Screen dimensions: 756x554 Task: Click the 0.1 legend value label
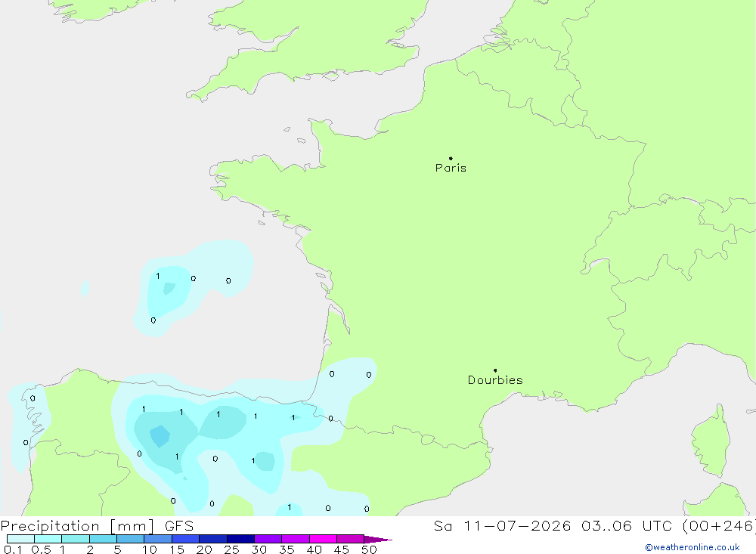click(x=13, y=549)
